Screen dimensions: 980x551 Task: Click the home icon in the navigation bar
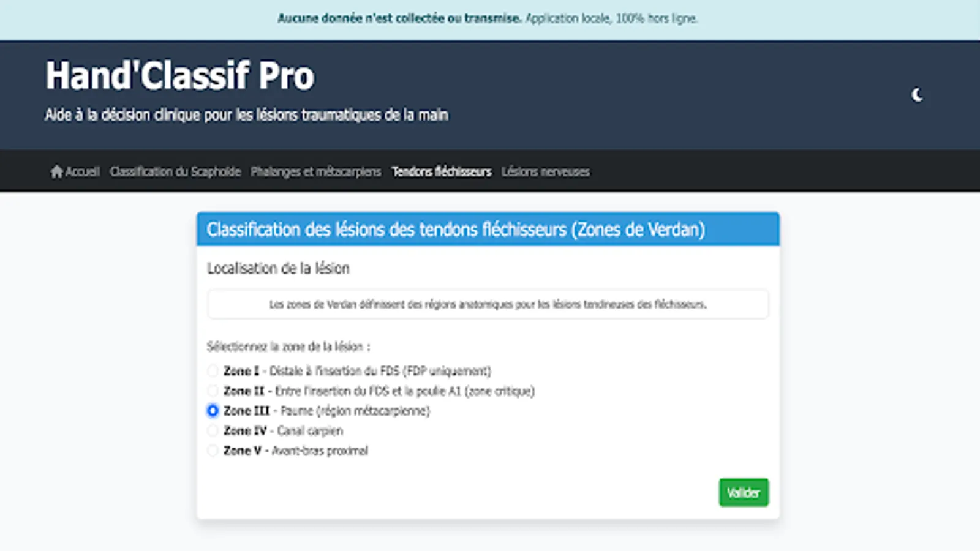click(x=56, y=171)
